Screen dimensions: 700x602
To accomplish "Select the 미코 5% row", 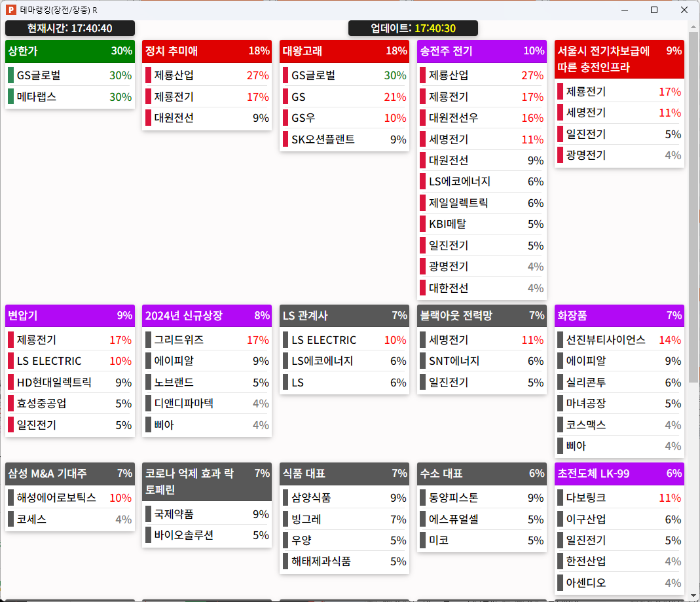I will point(482,540).
